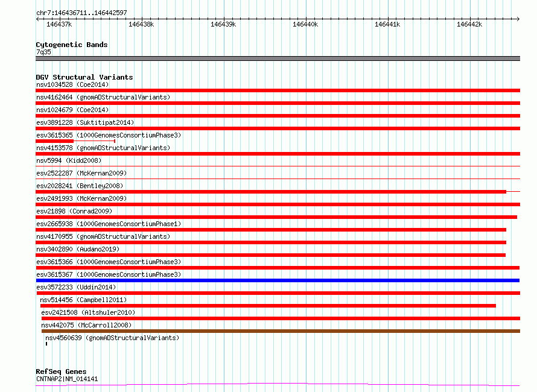Click the 146440k ruler position
This screenshot has width=537, height=392.
[x=305, y=24]
